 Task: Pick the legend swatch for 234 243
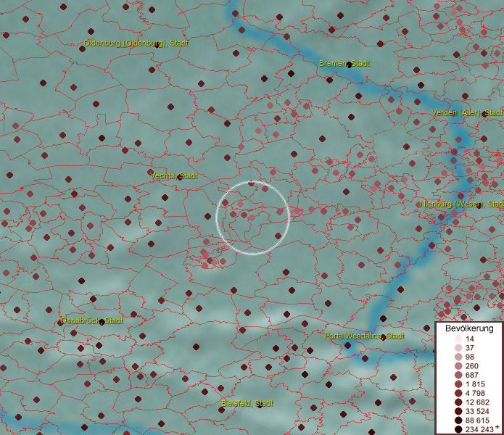(x=458, y=429)
